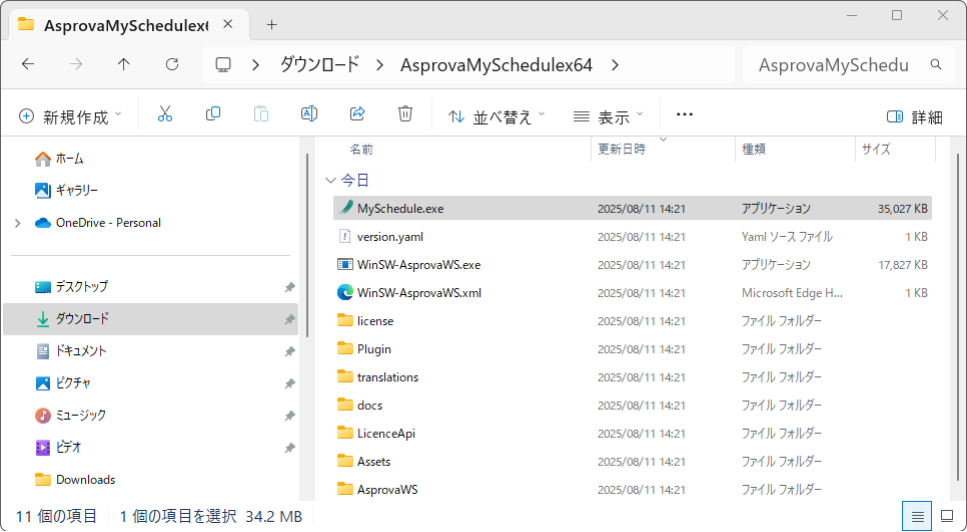The width and height of the screenshot is (967, 532).
Task: Click the Share icon in toolbar
Action: coord(357,115)
